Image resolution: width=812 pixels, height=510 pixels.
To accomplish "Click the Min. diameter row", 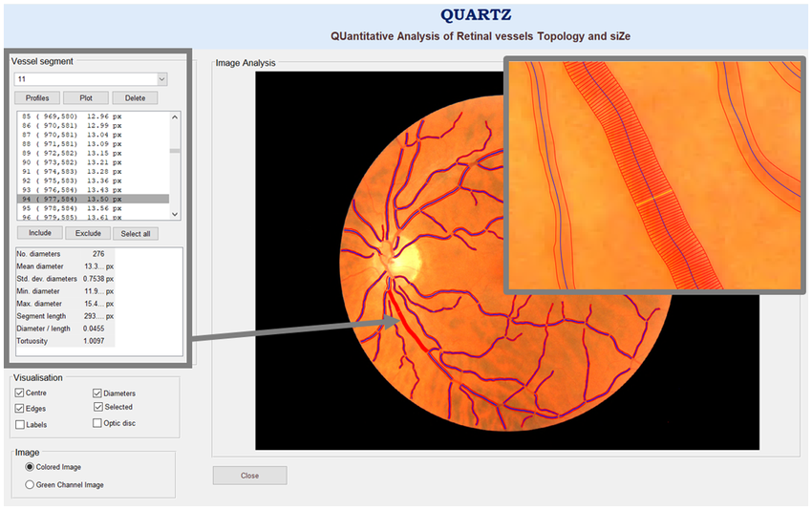I will [x=65, y=291].
